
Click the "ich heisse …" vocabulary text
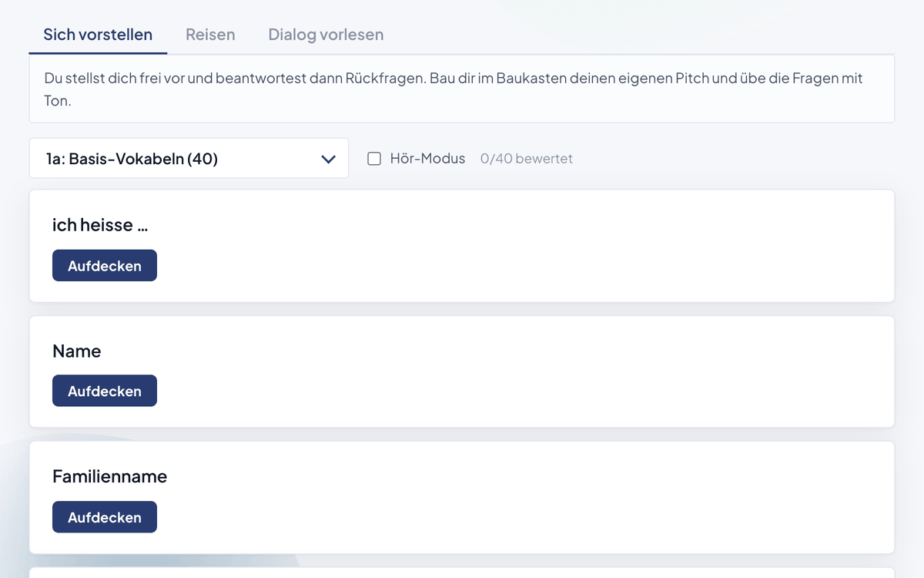[100, 225]
